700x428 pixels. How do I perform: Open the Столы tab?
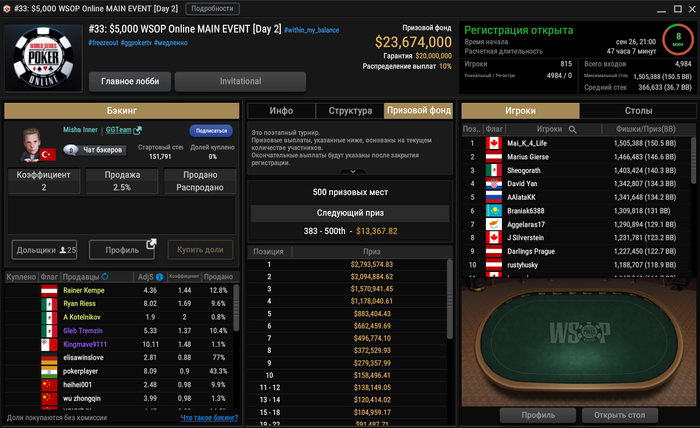[x=638, y=111]
